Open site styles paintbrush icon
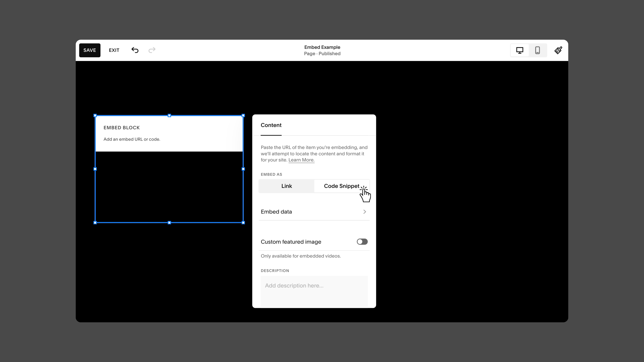The width and height of the screenshot is (644, 362). [558, 50]
